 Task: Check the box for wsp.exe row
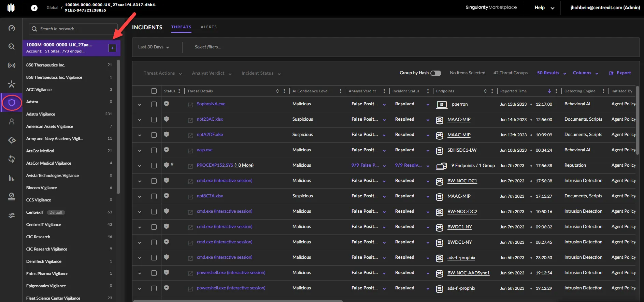154,150
